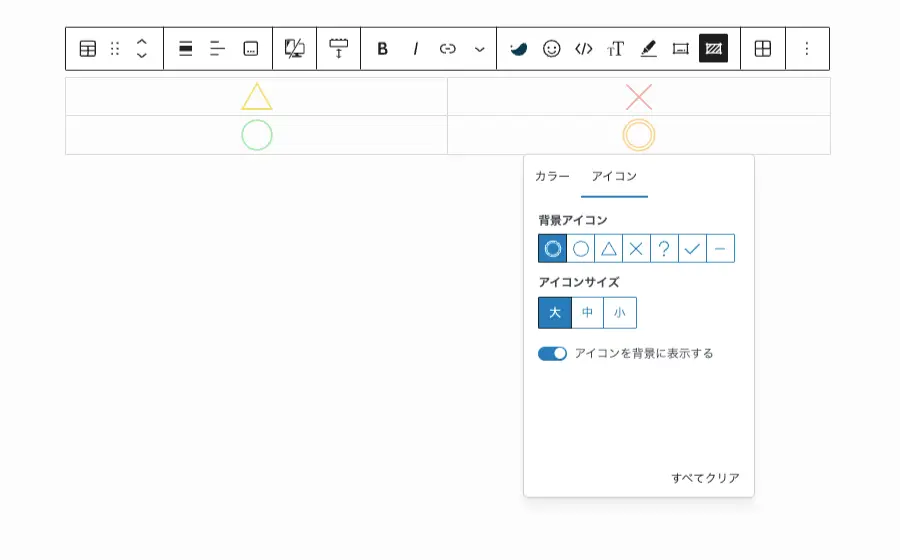
Task: Select the table cell with red cross
Action: (639, 96)
